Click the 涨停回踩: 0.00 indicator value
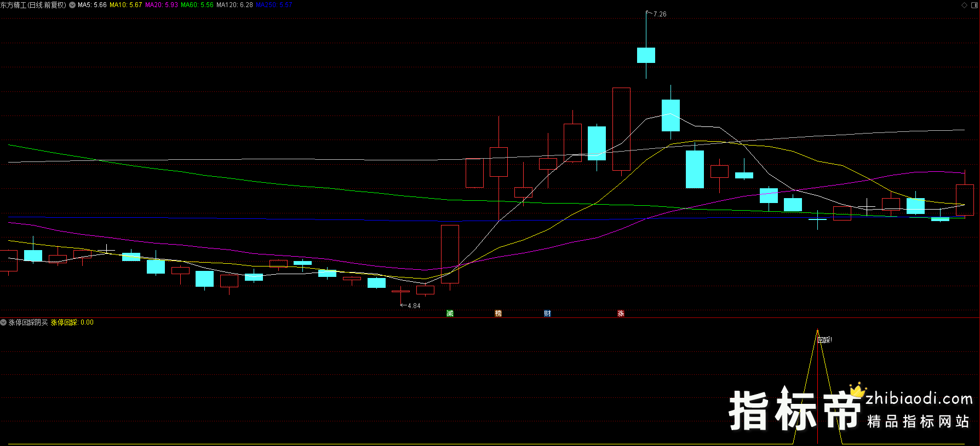This screenshot has height=446, width=980. (x=72, y=322)
